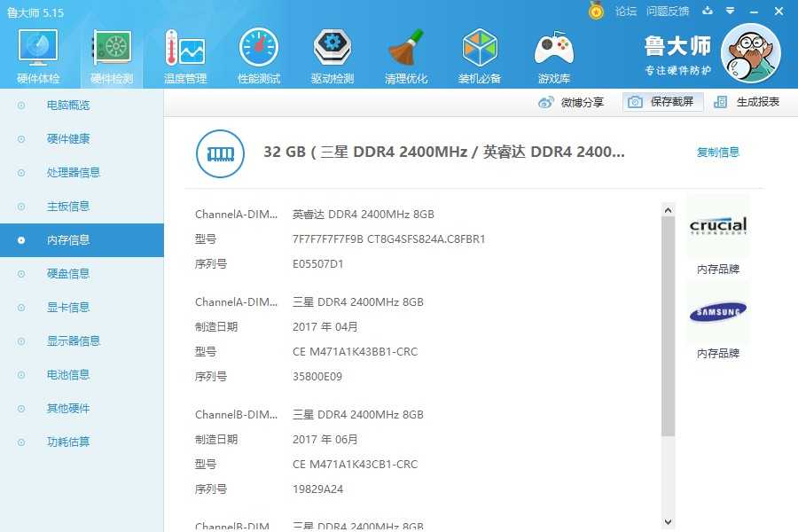Select 其他硬件 in the sidebar
This screenshot has height=532, width=798.
[x=82, y=408]
